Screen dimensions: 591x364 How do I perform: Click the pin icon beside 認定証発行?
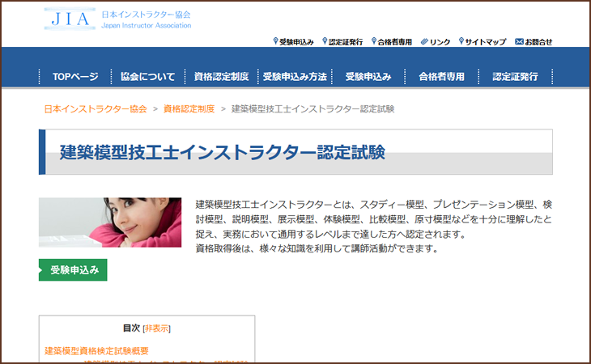(324, 41)
